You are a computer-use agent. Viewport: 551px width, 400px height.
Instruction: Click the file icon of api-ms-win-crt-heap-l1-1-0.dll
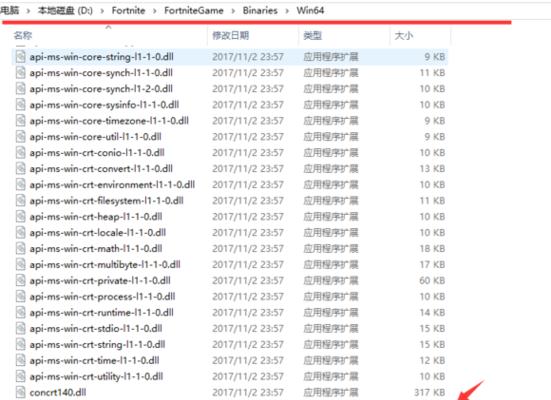click(21, 217)
